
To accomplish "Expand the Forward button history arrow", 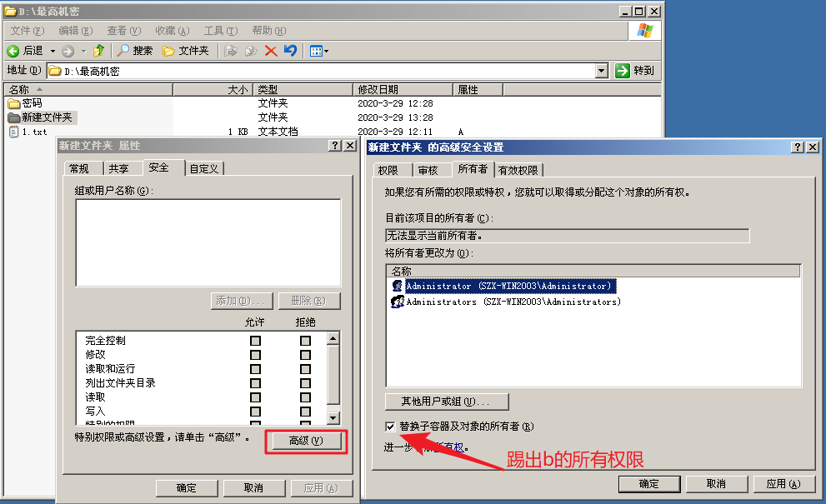I will pos(83,51).
